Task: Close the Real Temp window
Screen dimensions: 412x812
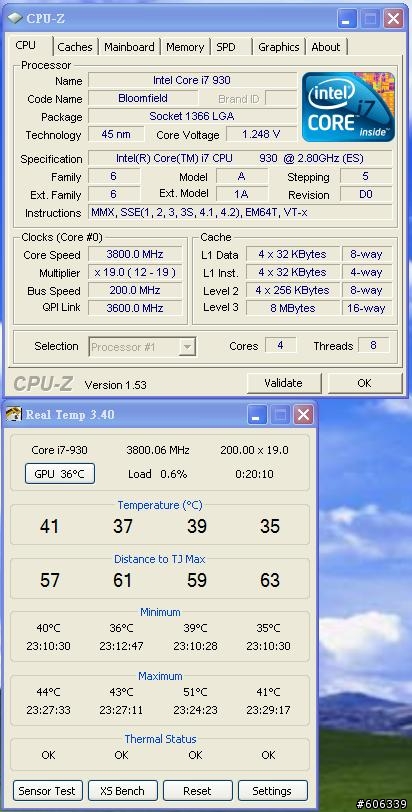Action: coord(303,414)
